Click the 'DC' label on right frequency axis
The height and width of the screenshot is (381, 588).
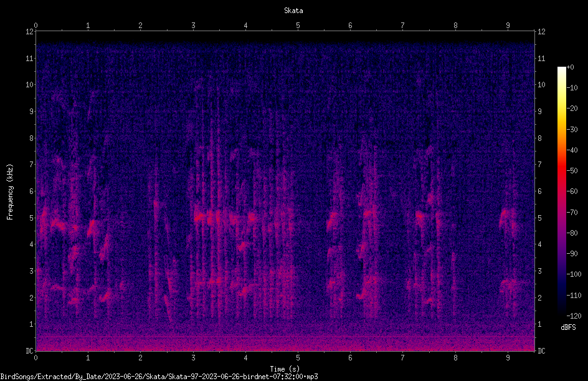coord(541,351)
